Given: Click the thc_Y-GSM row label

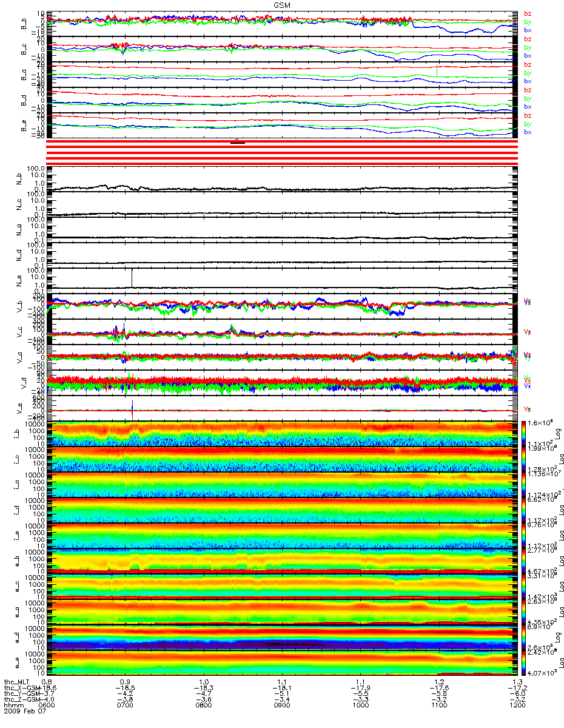Looking at the screenshot, I should click(x=22, y=694).
